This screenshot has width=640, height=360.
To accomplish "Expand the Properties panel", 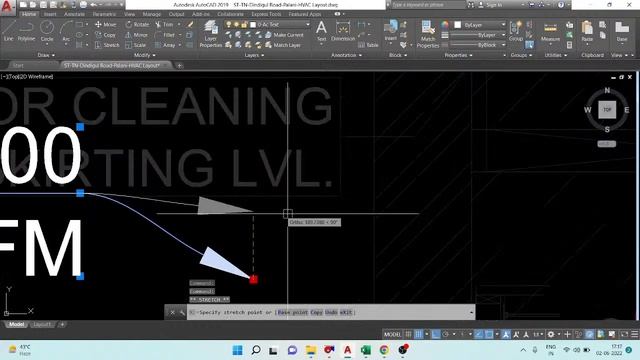I will point(459,55).
